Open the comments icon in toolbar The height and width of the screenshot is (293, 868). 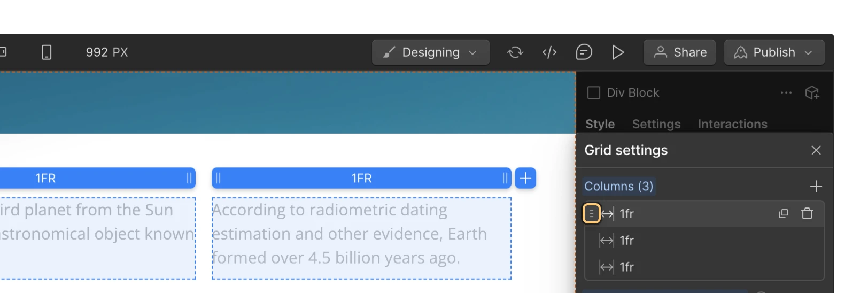(584, 52)
